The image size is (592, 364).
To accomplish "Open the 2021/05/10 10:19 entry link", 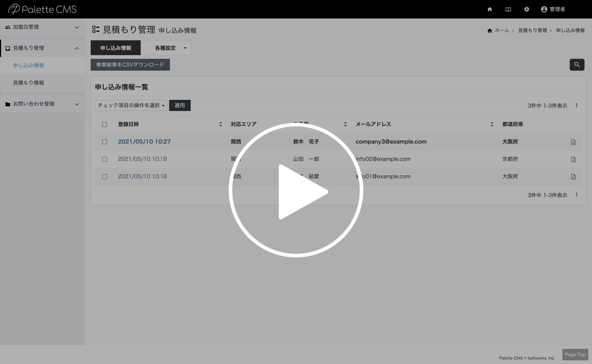I will pos(142,159).
